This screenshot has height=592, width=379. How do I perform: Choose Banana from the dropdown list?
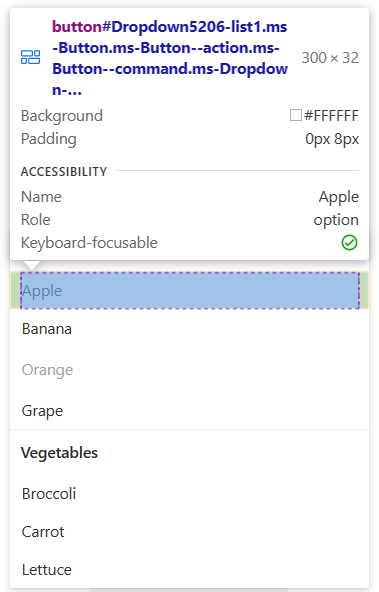(190, 329)
